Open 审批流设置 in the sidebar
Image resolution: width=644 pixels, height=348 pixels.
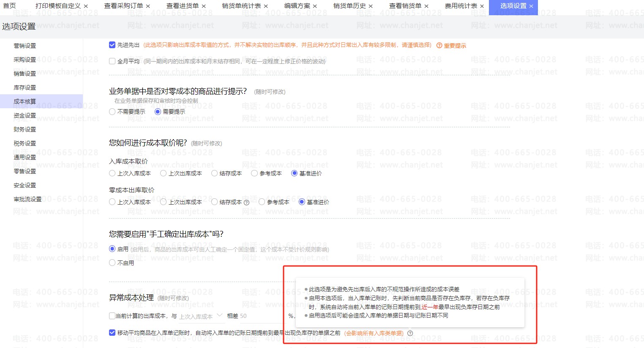pos(28,199)
